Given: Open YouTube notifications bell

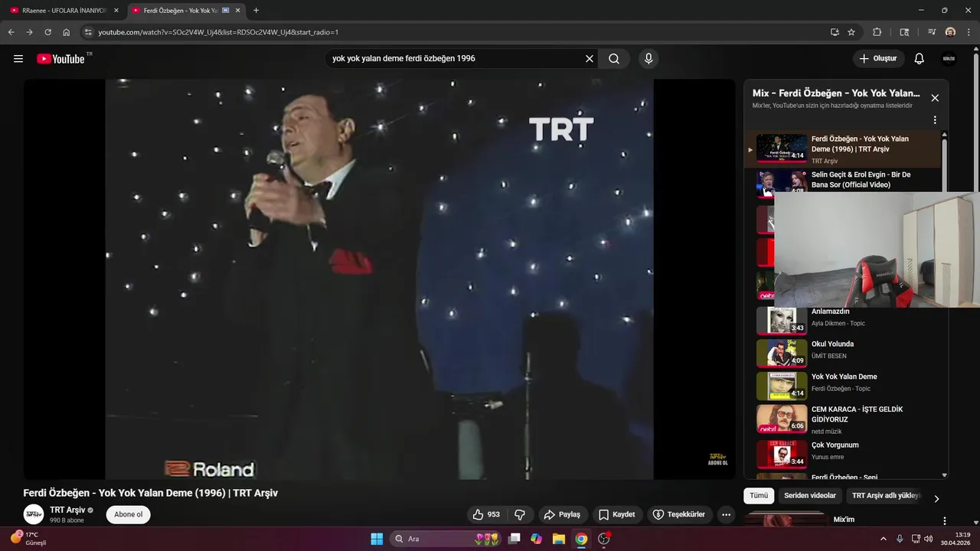Looking at the screenshot, I should pos(920,59).
